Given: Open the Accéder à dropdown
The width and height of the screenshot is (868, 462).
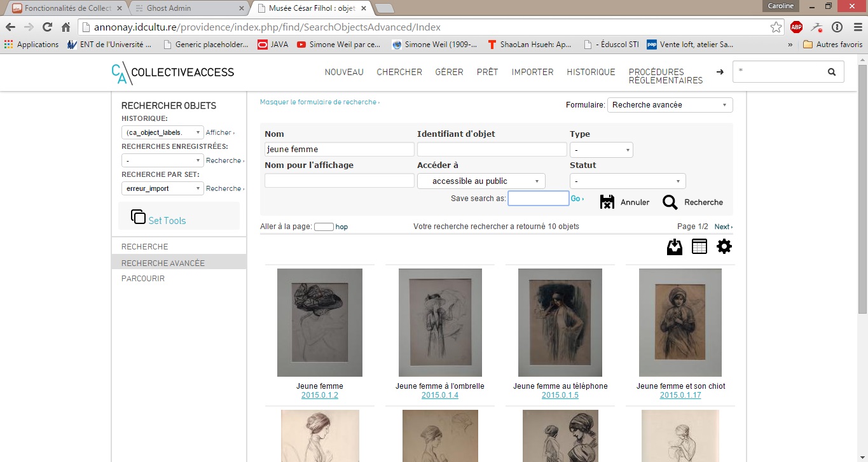Looking at the screenshot, I should [481, 181].
